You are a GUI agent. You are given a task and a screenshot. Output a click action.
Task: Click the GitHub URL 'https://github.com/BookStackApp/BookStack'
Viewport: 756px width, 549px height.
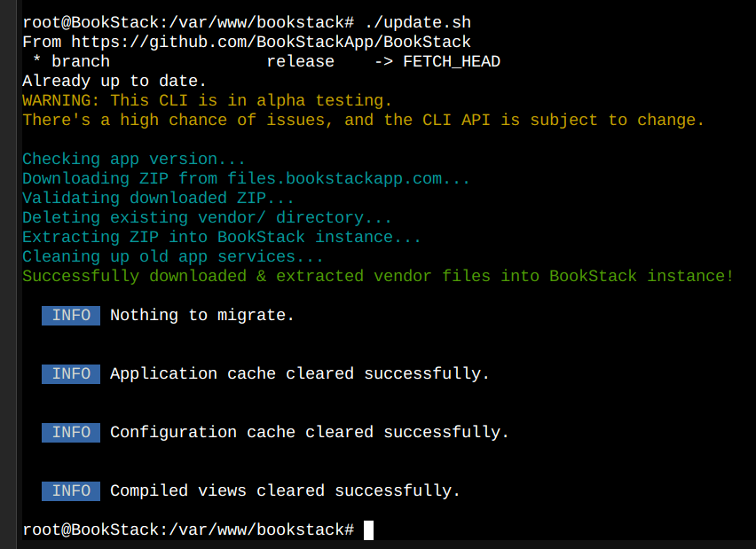271,42
